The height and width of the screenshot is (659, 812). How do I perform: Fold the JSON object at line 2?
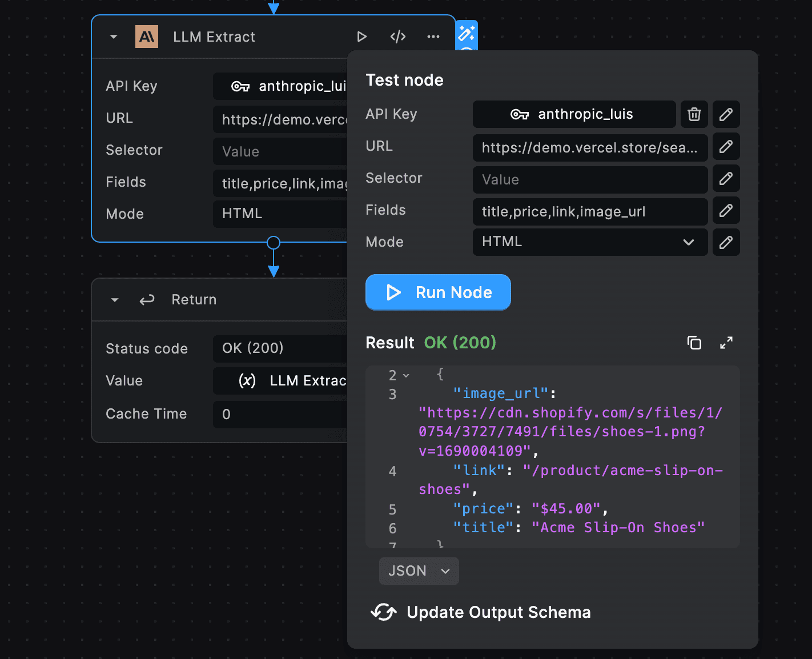coord(406,376)
